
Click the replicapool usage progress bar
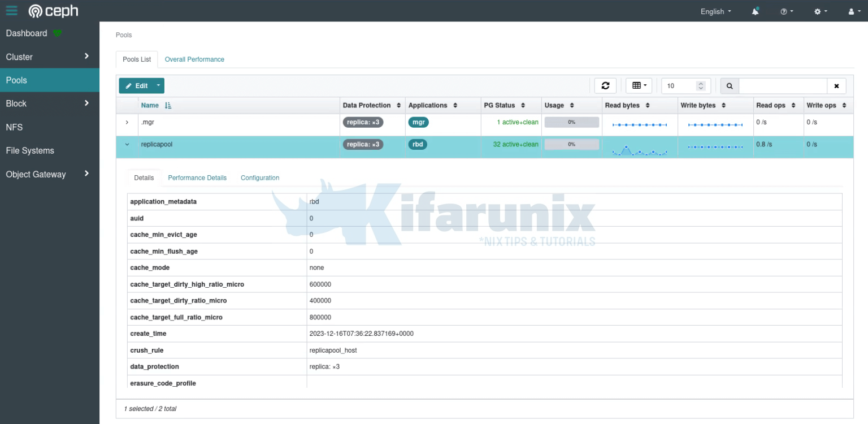tap(571, 144)
